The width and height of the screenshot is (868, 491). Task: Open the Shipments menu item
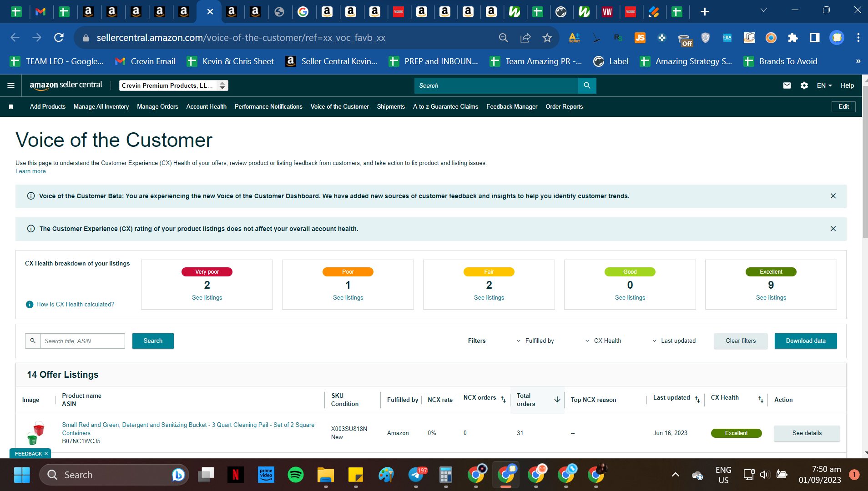(391, 107)
